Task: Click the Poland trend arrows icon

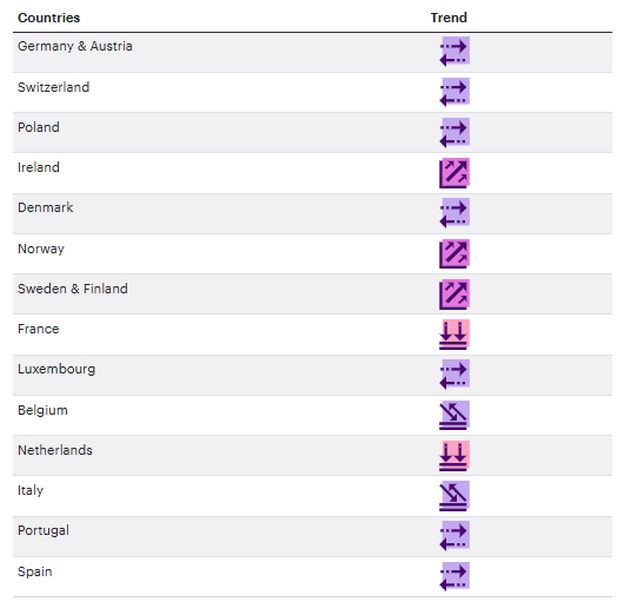Action: (454, 132)
